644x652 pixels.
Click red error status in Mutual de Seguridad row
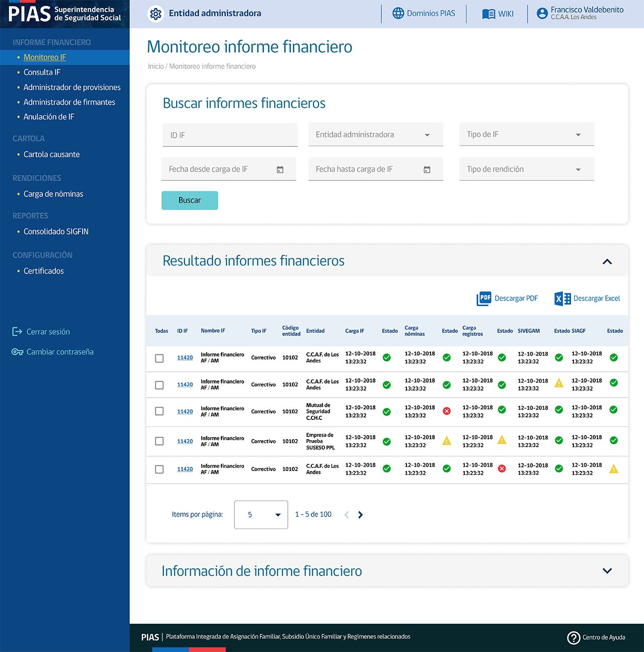point(446,411)
